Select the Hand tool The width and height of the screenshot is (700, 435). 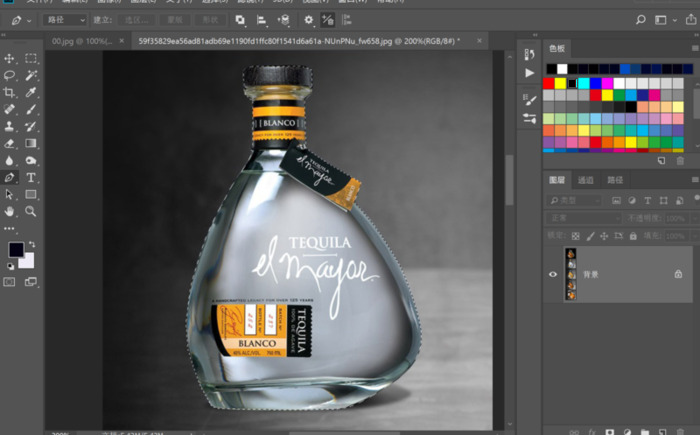point(10,211)
